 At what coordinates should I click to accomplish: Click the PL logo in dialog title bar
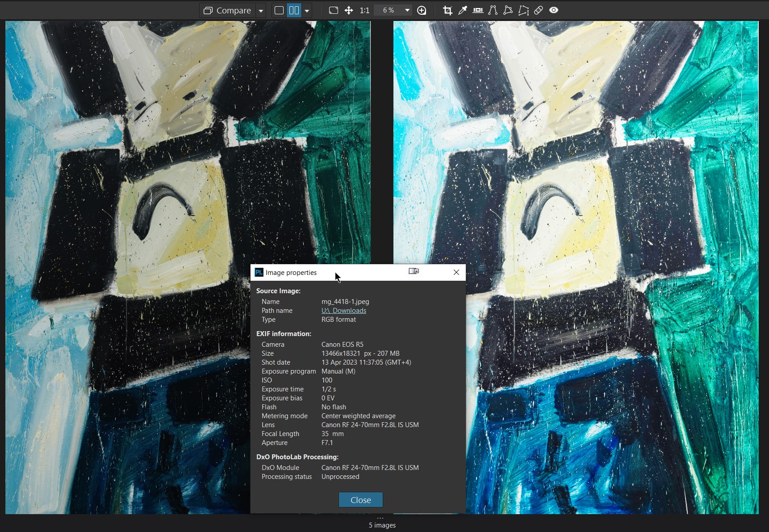[x=259, y=272]
